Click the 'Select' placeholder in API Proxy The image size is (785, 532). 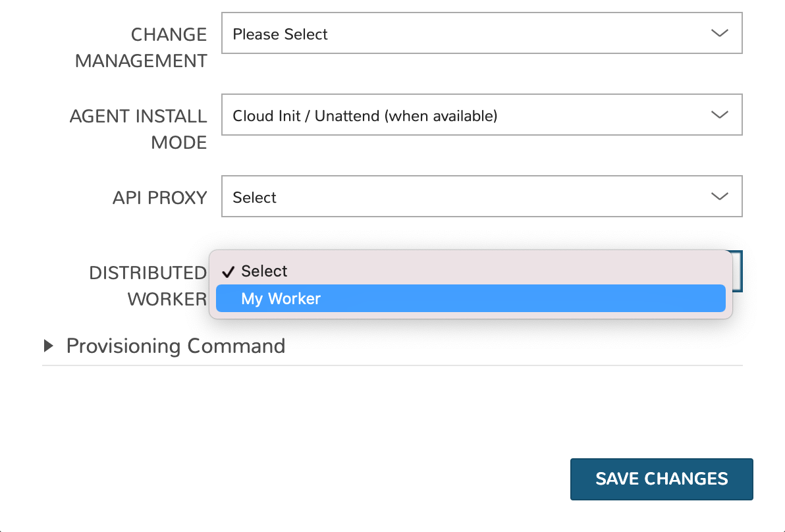click(x=255, y=198)
